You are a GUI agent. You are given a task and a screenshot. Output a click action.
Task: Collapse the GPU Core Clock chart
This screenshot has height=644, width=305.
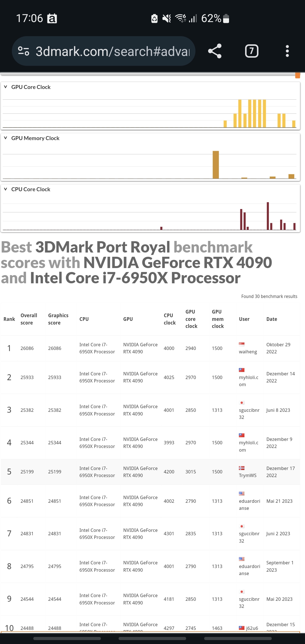click(5, 87)
